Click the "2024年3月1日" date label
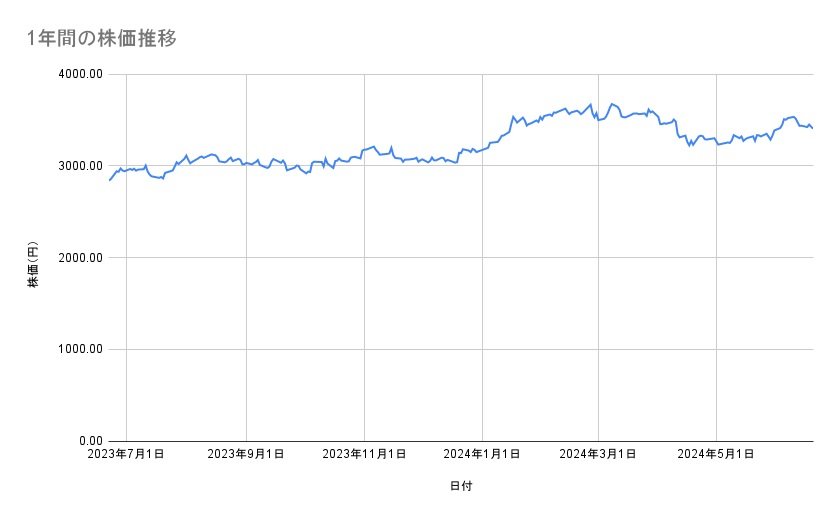839x519 pixels. (x=599, y=454)
